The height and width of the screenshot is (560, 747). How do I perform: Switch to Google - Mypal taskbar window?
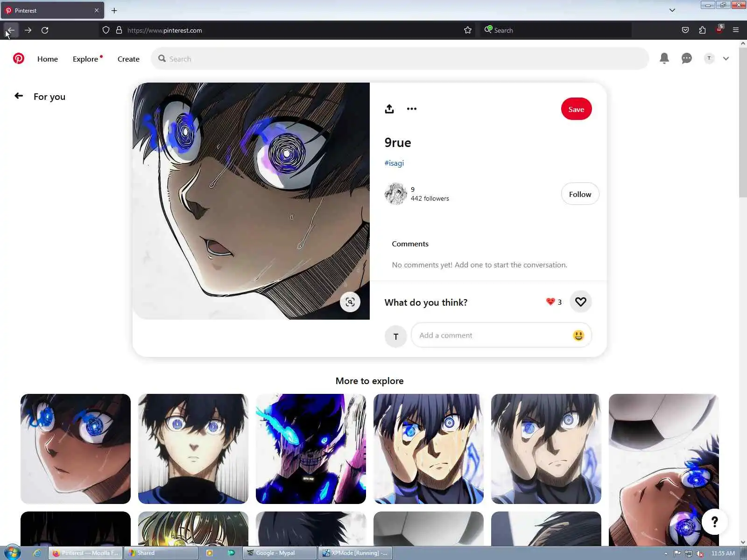pyautogui.click(x=280, y=553)
